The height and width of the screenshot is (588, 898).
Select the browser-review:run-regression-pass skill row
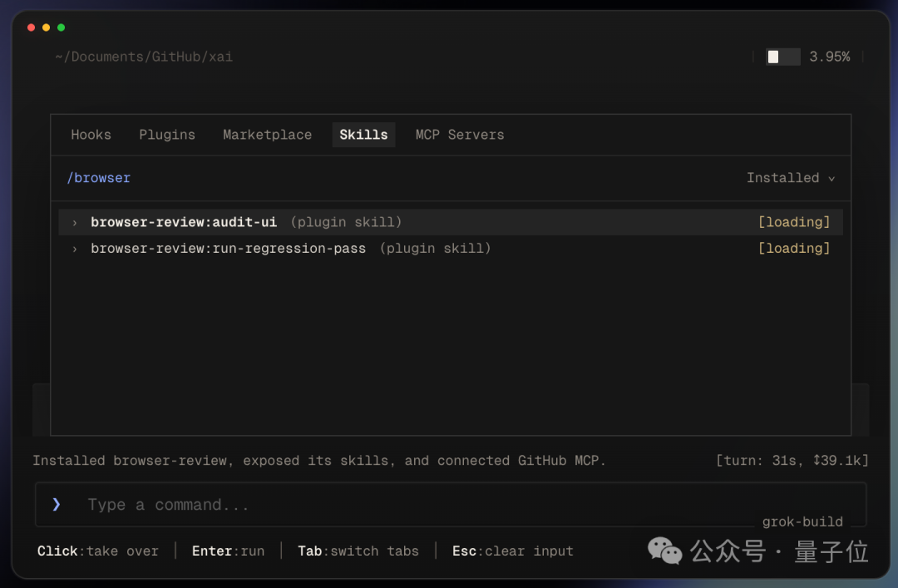coord(450,248)
